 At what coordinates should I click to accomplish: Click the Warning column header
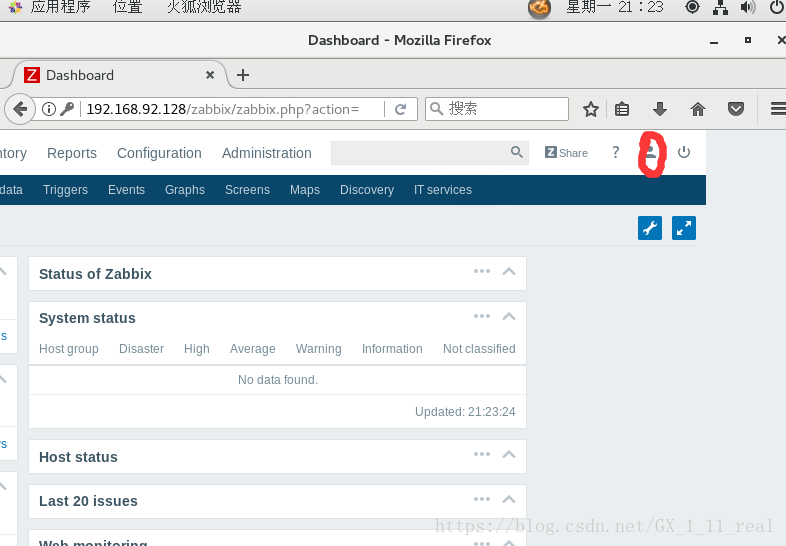tap(318, 349)
